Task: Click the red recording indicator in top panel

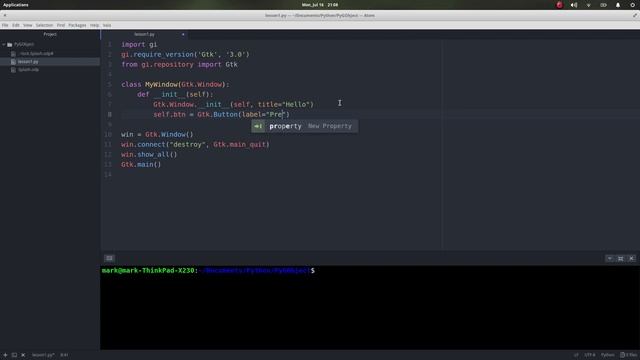Action: point(559,5)
